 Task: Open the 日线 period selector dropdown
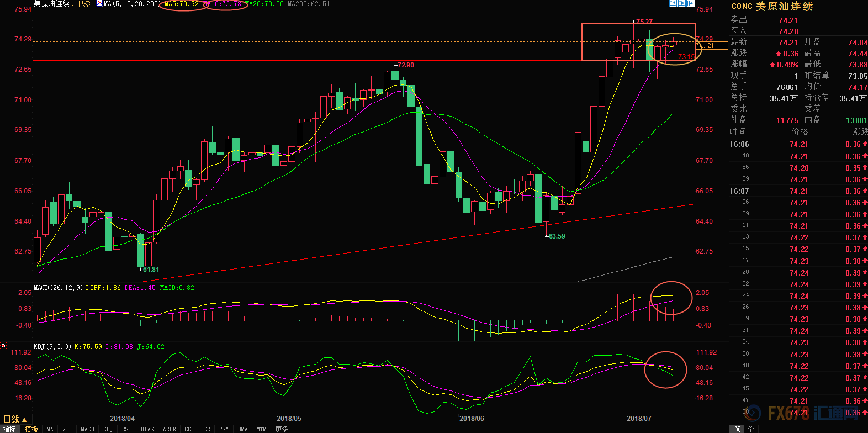coord(15,419)
